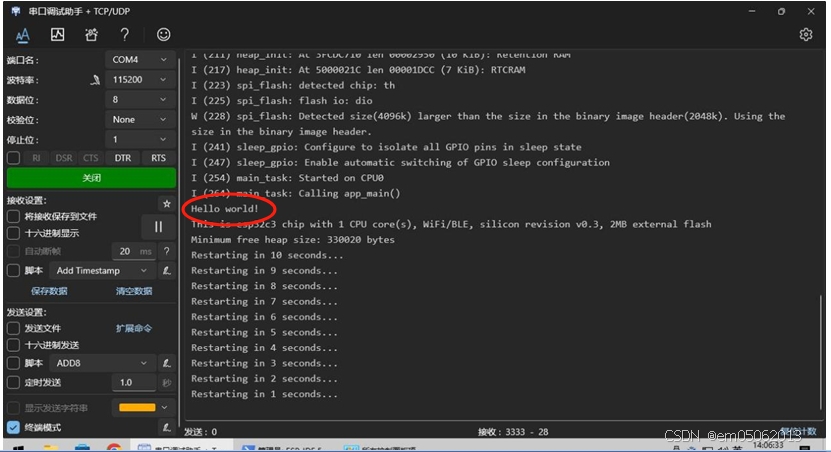Open baud rate 115200 dropdown

pyautogui.click(x=140, y=79)
